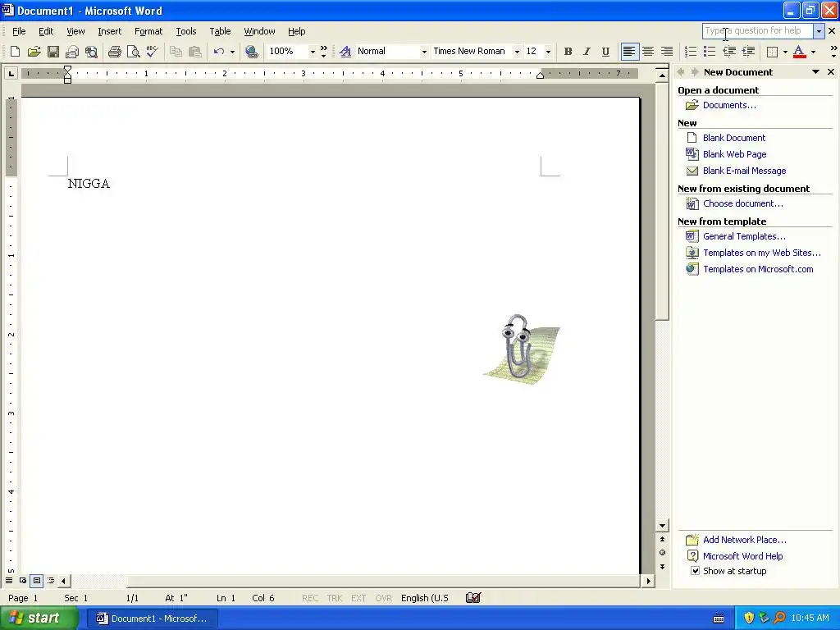840x630 pixels.
Task: Uncheck the Show at startup checkbox
Action: (695, 571)
